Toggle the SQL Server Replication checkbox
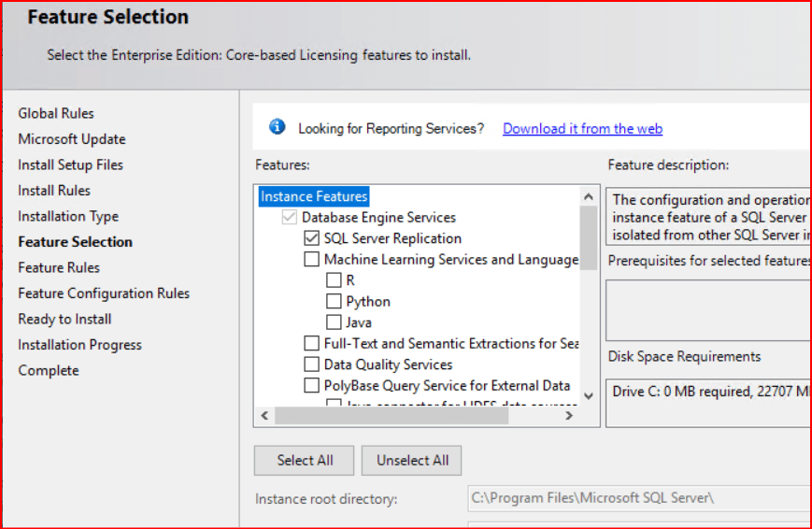The height and width of the screenshot is (529, 812). click(x=311, y=238)
